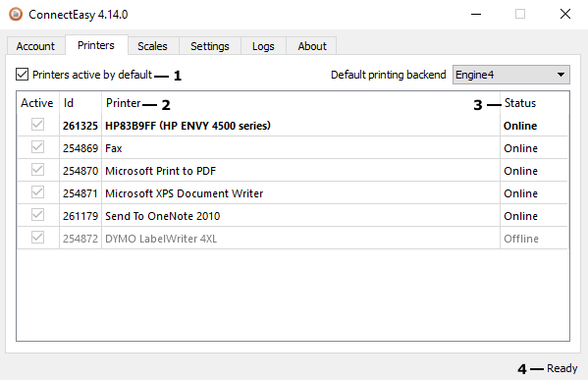
Task: Toggle Active checkbox for Microsoft Print to PDF
Action: click(x=37, y=170)
